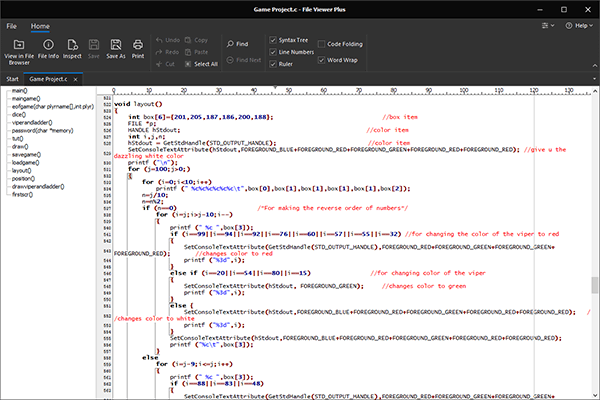600x400 pixels.
Task: Select position() in syntax tree
Action: pos(23,178)
